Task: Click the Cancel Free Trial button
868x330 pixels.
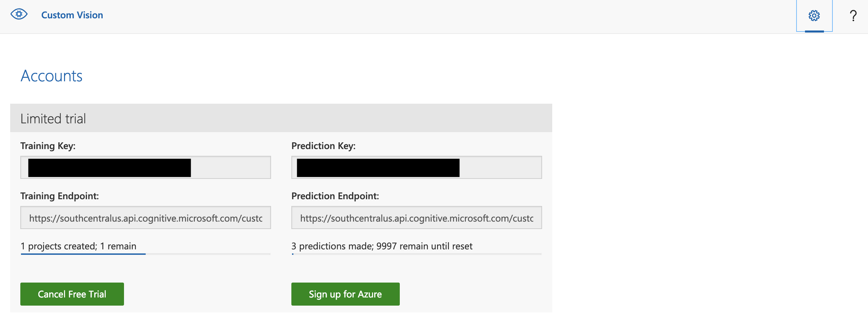Action: coord(72,294)
